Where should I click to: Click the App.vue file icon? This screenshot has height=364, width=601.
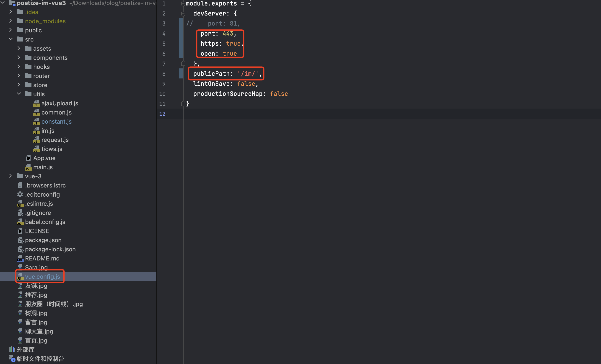28,158
